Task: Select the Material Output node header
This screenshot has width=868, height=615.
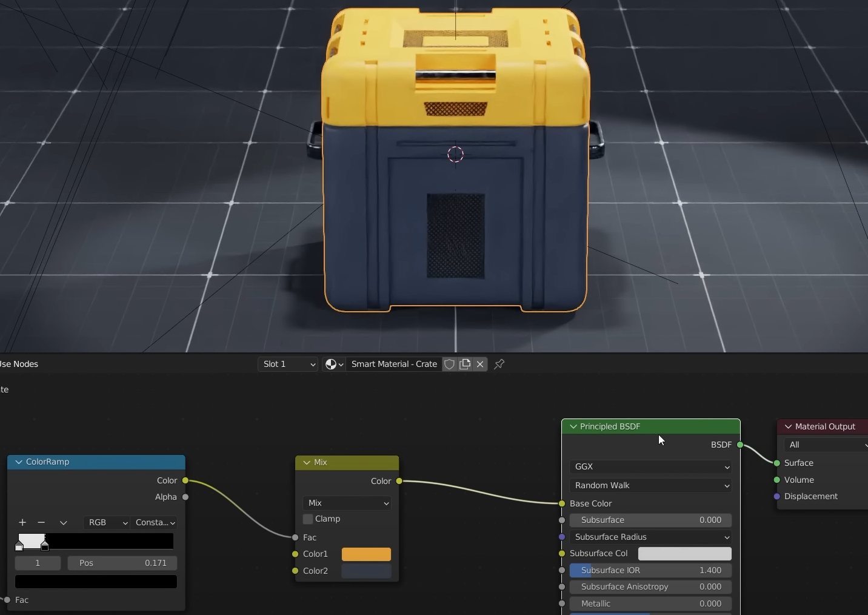Action: pyautogui.click(x=823, y=426)
